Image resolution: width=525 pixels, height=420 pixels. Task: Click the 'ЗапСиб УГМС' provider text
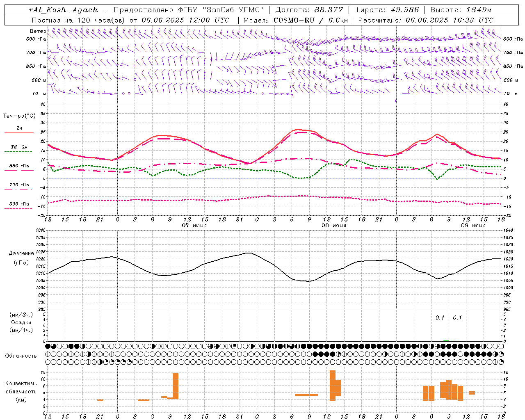[234, 10]
